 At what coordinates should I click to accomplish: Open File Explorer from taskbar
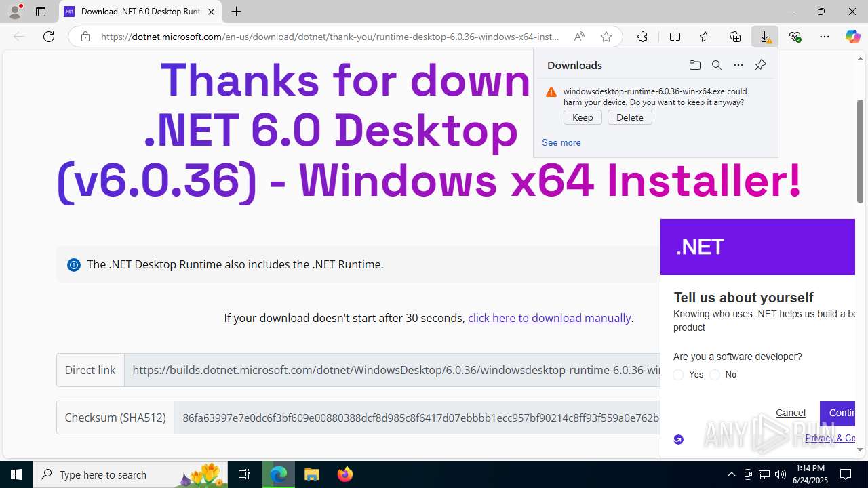coord(311,474)
